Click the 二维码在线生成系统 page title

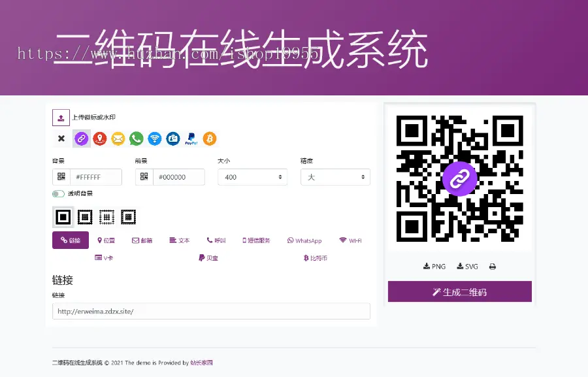tap(241, 49)
